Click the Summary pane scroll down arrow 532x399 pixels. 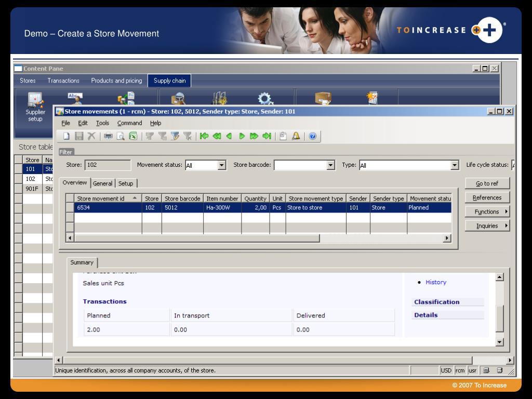click(499, 342)
